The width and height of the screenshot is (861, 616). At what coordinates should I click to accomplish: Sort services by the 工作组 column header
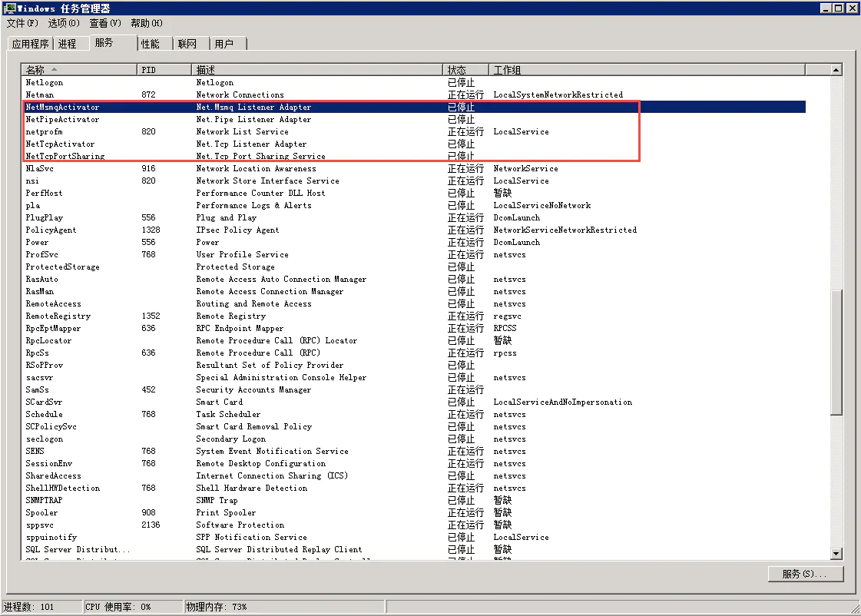pos(647,70)
